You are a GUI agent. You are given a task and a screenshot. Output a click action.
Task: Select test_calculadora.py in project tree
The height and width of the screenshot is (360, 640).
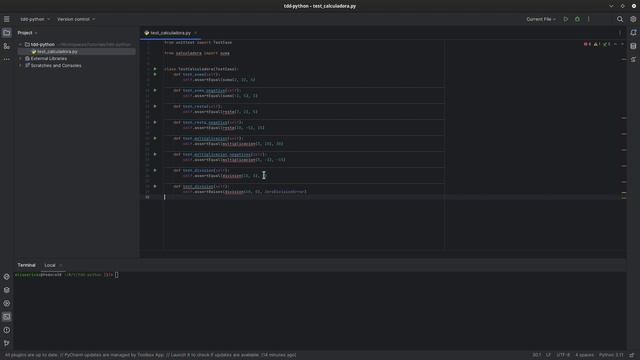coord(57,52)
